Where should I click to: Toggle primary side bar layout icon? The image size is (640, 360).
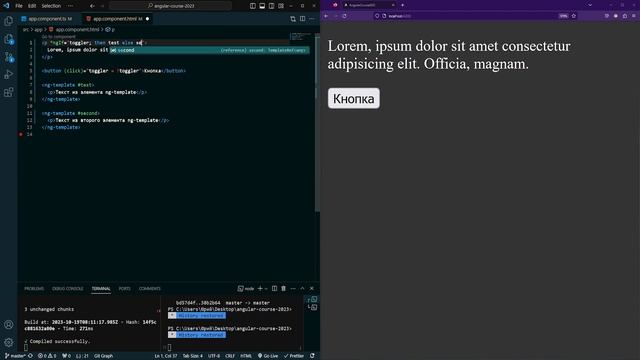(x=253, y=6)
